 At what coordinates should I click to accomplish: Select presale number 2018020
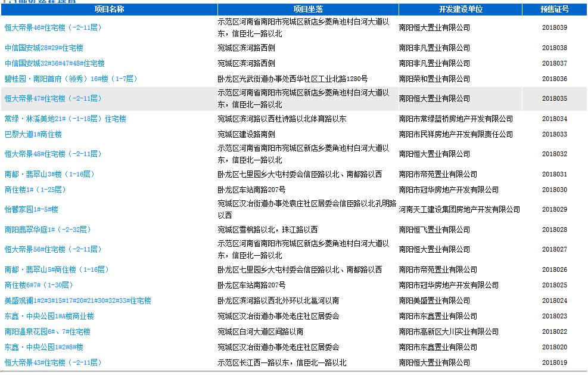tap(555, 347)
